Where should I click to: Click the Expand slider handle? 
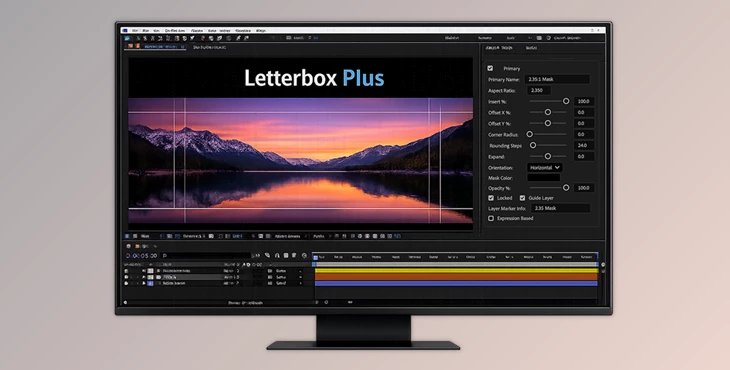tap(548, 156)
